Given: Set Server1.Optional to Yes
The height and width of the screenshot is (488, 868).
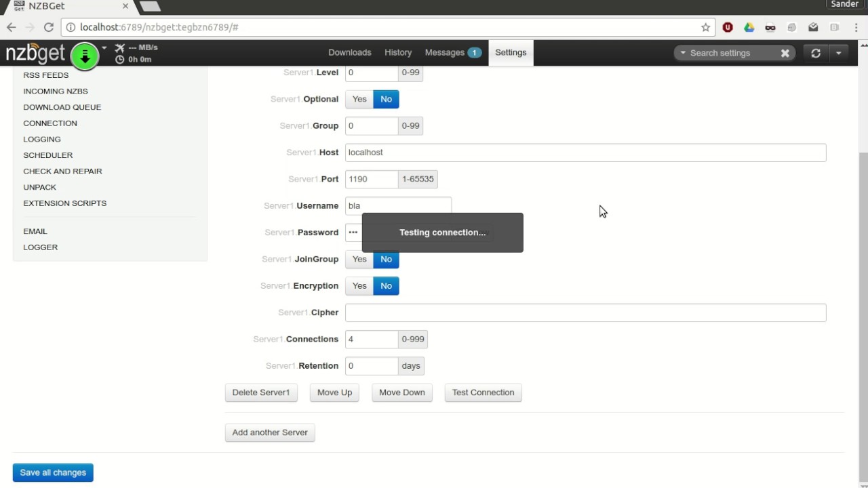Looking at the screenshot, I should pyautogui.click(x=359, y=99).
